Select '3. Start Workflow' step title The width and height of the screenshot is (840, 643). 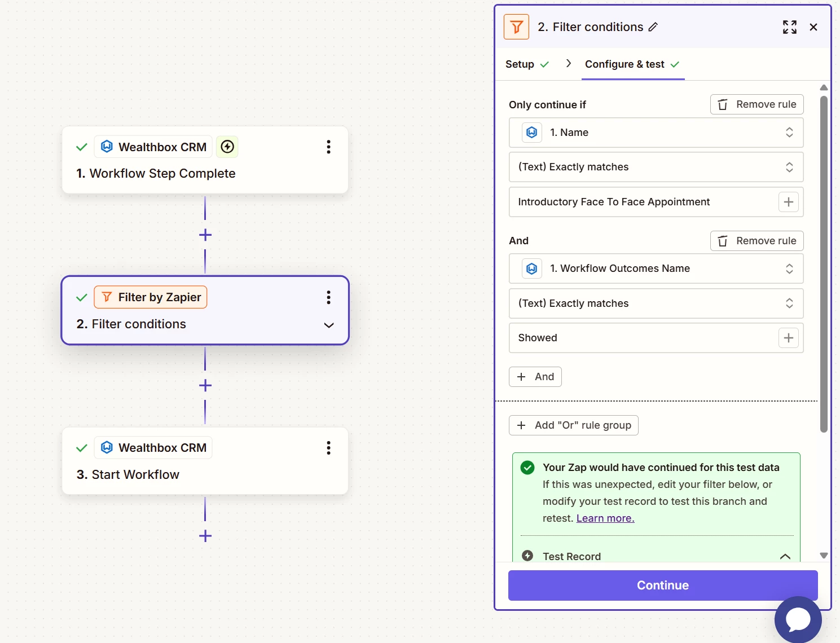point(128,475)
